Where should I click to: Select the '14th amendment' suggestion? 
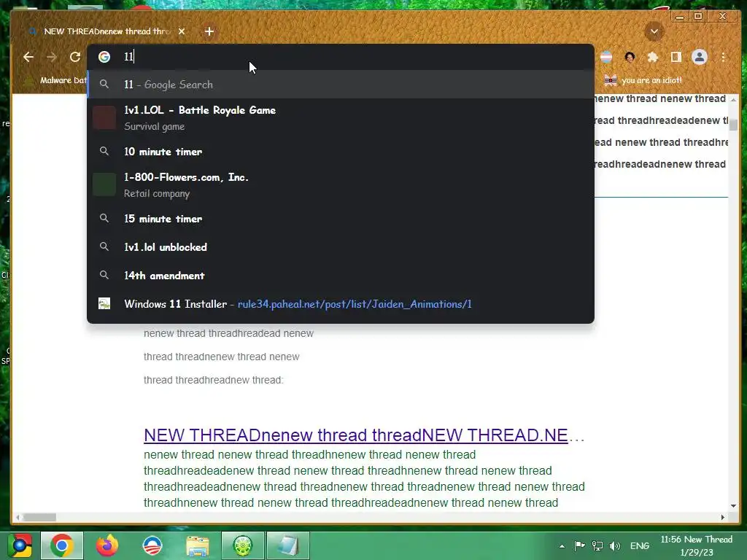pos(341,276)
